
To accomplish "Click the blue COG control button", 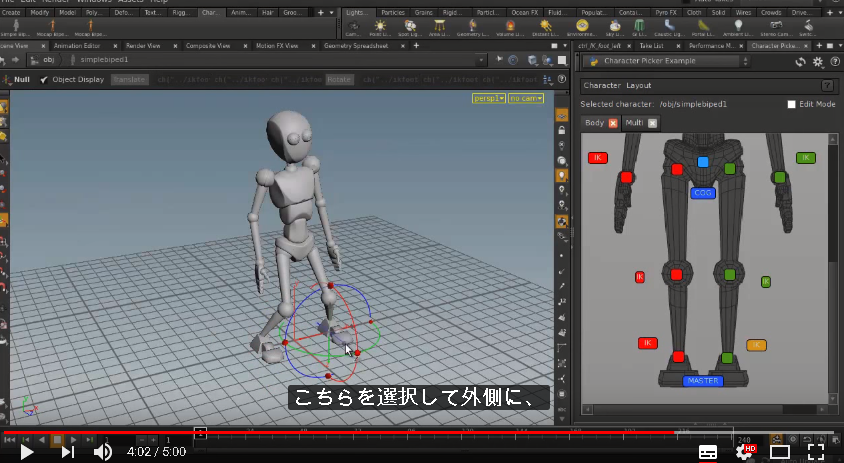I will [x=703, y=193].
